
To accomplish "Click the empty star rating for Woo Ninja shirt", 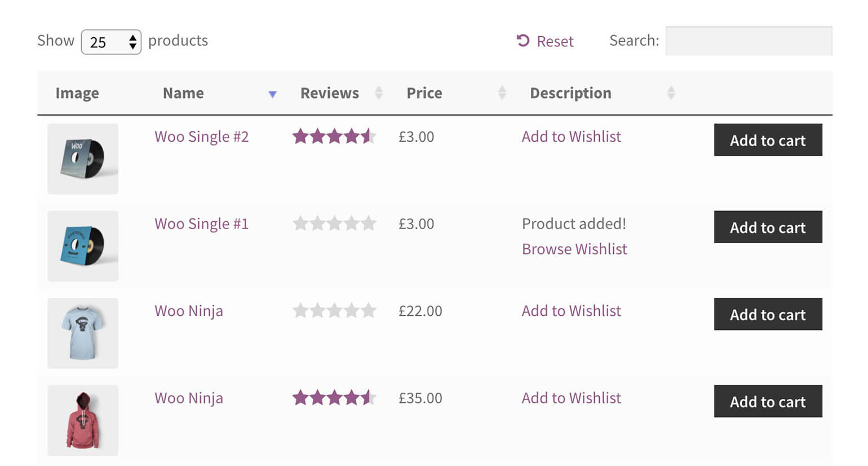I will (x=334, y=311).
